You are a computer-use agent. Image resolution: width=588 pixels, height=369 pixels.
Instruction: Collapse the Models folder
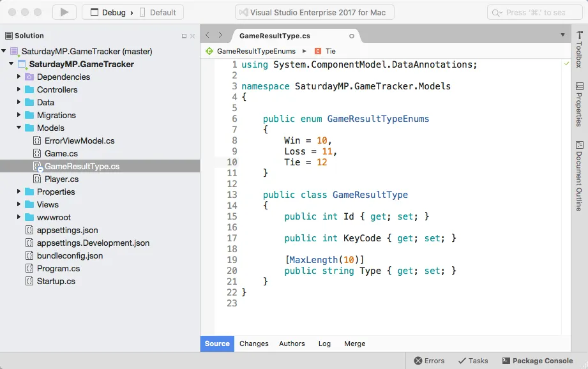19,128
